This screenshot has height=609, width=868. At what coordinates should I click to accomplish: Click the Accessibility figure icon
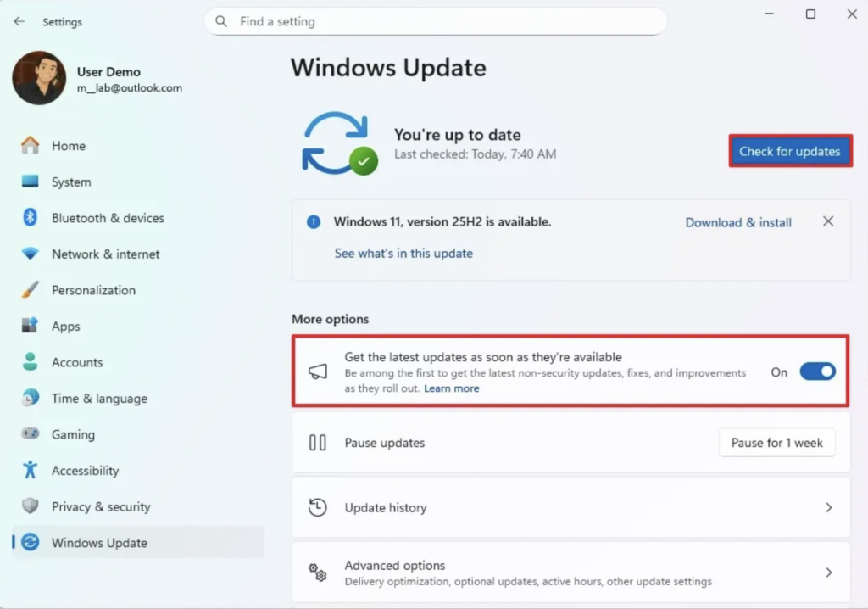(x=31, y=470)
